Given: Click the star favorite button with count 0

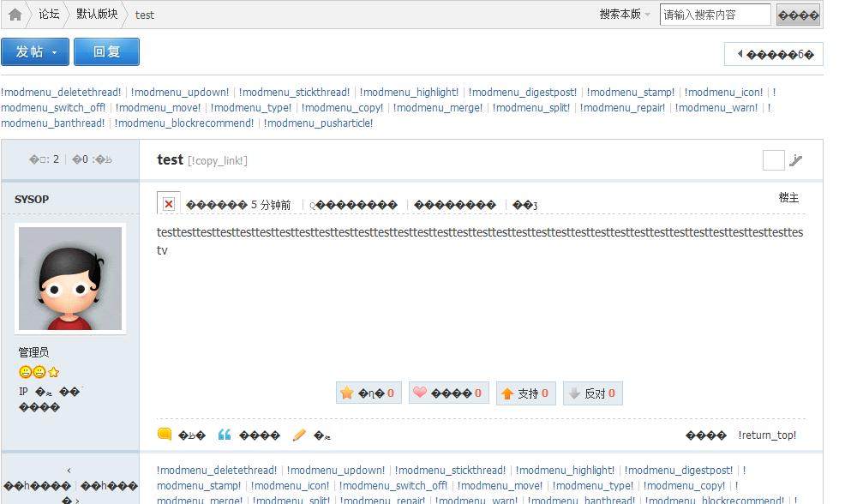Looking at the screenshot, I should tap(369, 393).
